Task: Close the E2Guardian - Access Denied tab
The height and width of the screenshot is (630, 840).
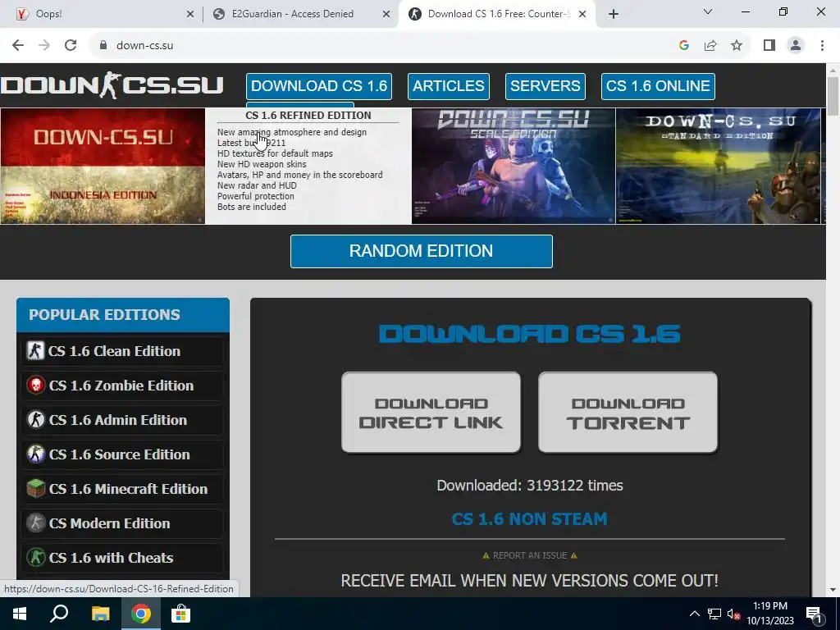Action: point(386,14)
